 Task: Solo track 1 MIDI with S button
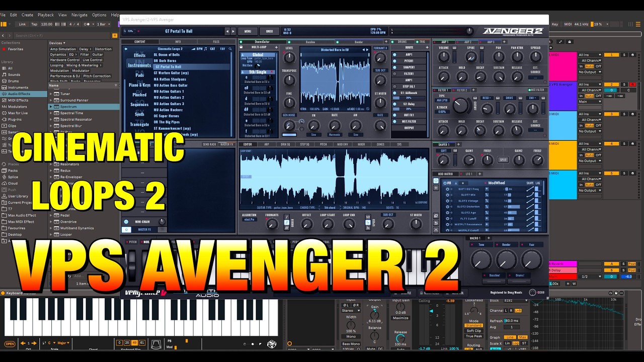click(624, 55)
